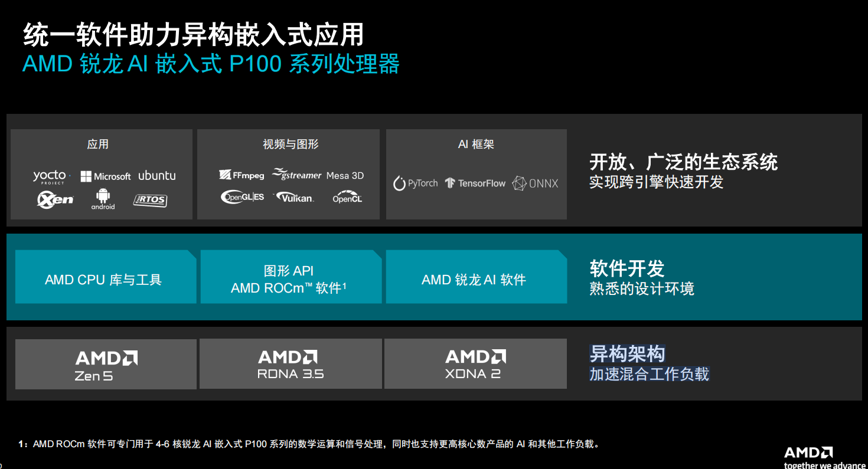
Task: Select the OpenGL ES logo
Action: click(242, 197)
